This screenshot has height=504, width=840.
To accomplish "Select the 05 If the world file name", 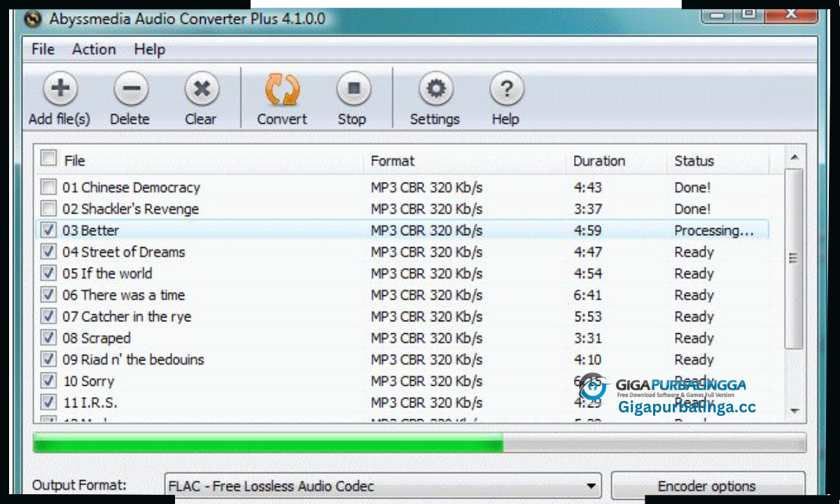I will click(x=107, y=274).
